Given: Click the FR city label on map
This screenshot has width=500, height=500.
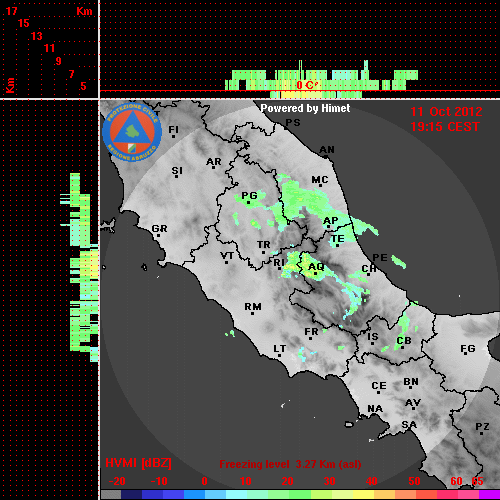Looking at the screenshot, I should coord(311,332).
